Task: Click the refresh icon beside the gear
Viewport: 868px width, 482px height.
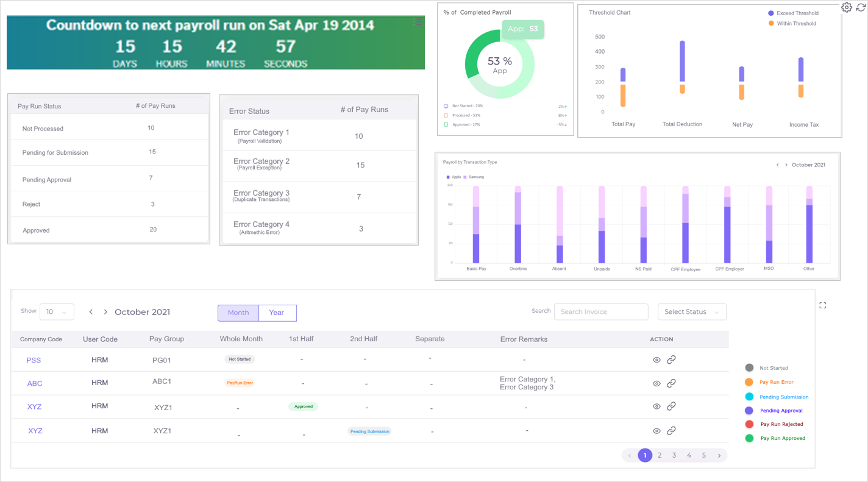Action: click(x=861, y=7)
